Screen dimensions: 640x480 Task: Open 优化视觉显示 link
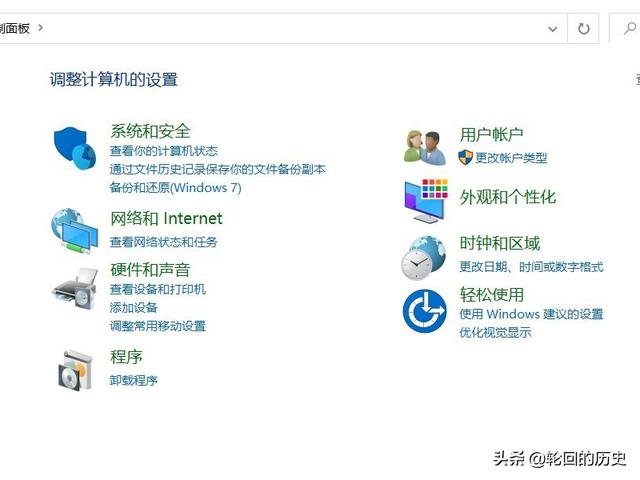coord(495,332)
